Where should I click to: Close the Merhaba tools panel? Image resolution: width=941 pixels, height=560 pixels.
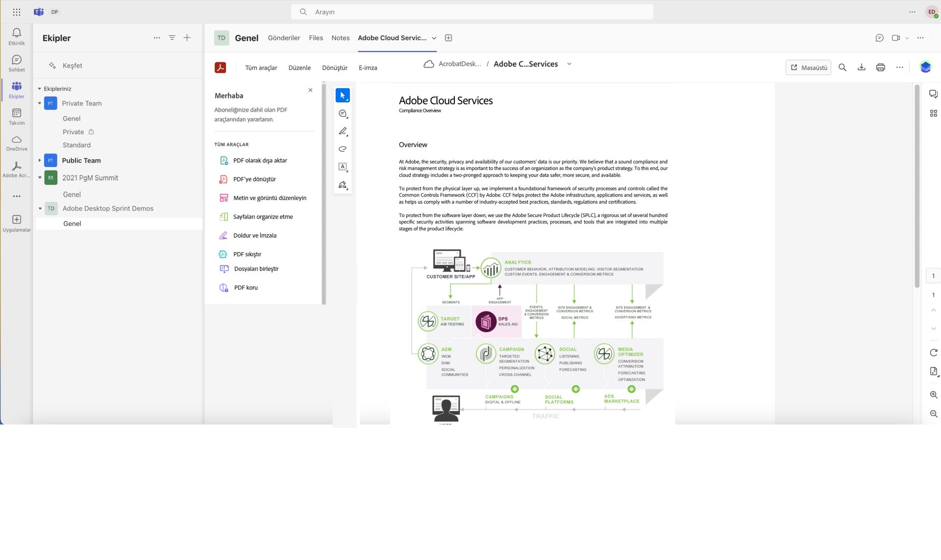[311, 89]
